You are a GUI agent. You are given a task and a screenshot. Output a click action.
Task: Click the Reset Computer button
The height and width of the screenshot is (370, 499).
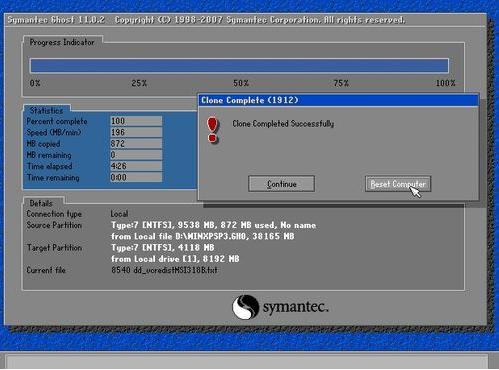[398, 184]
